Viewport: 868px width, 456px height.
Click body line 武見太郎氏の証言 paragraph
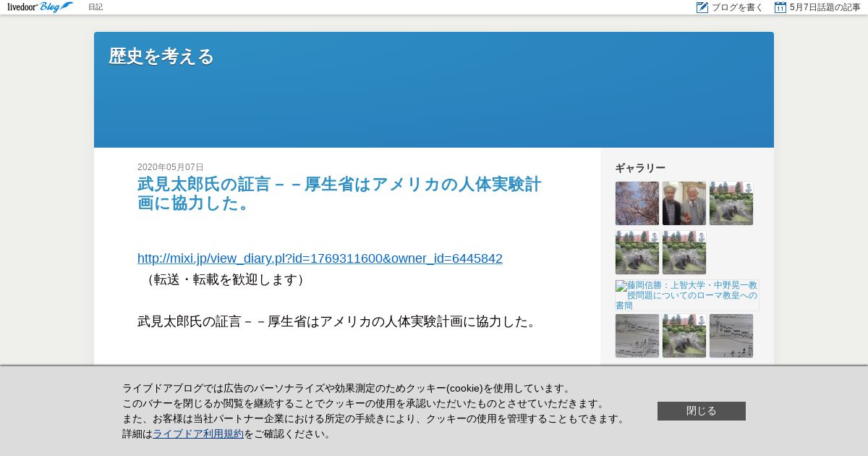click(339, 321)
